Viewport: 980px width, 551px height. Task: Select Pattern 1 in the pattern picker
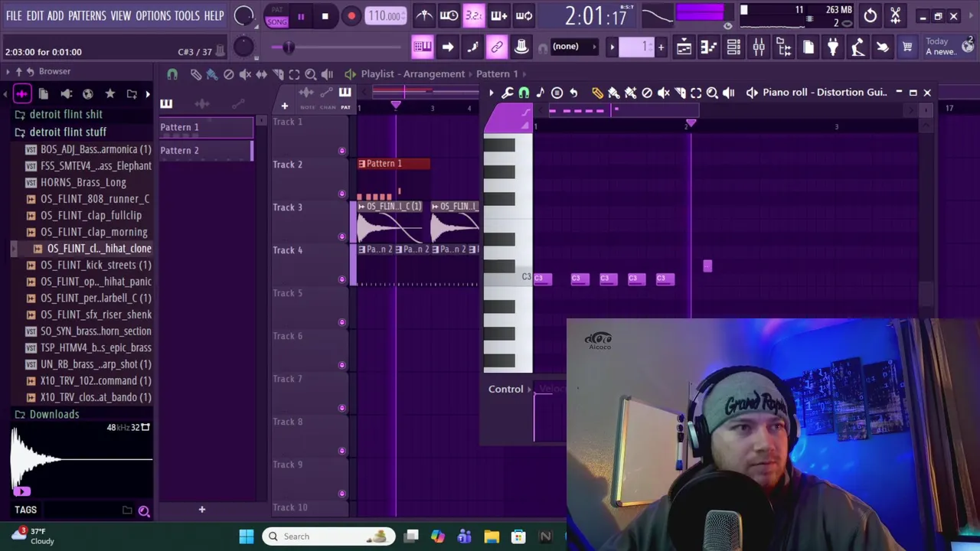point(205,127)
